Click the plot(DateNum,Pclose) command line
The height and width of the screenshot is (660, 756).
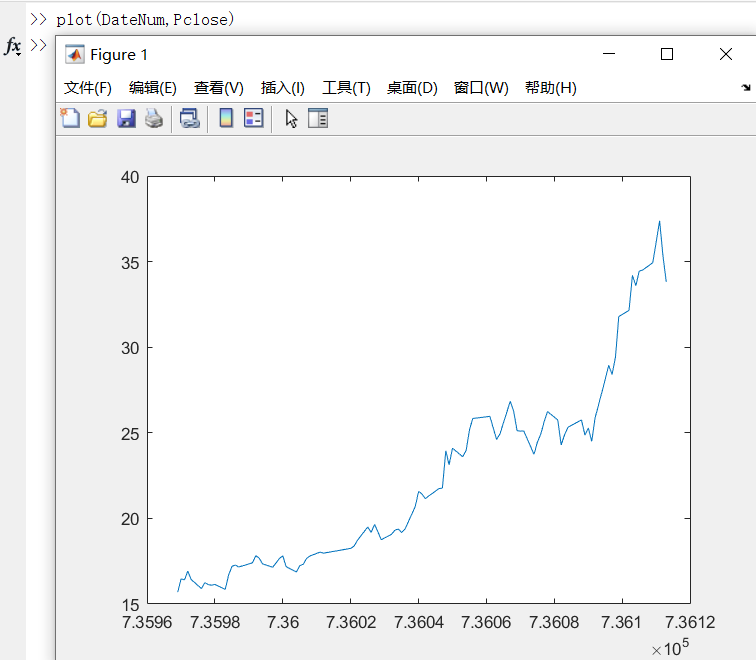point(145,19)
